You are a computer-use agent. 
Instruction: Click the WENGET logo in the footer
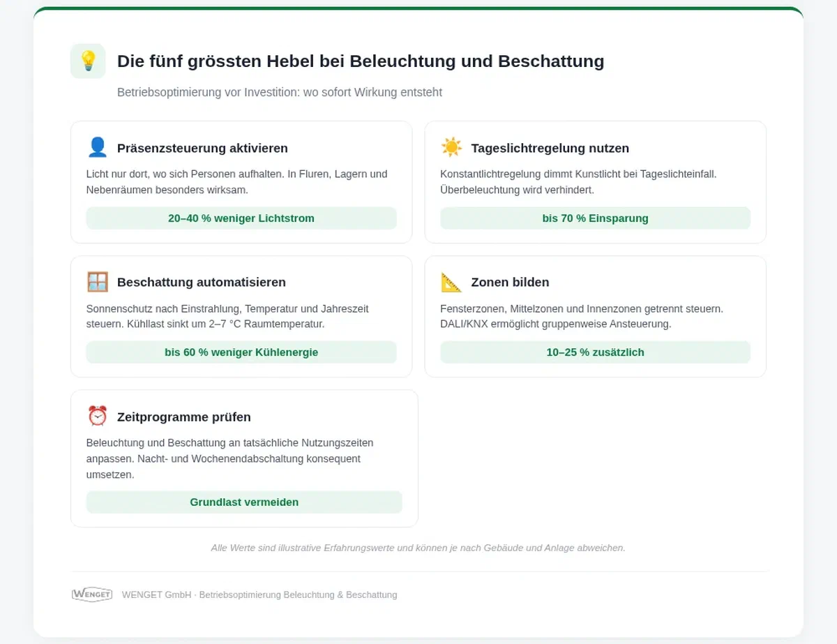click(x=92, y=594)
